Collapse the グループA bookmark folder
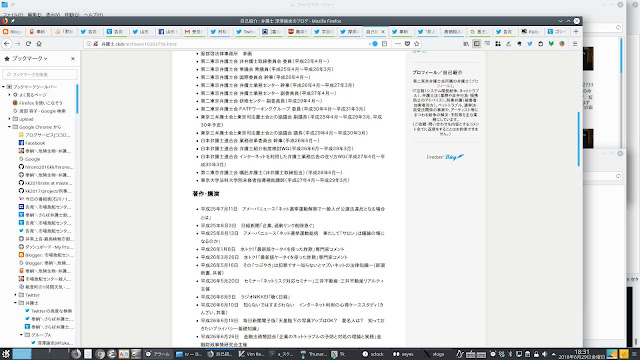This screenshot has height=360, width=640. pyautogui.click(x=22, y=335)
